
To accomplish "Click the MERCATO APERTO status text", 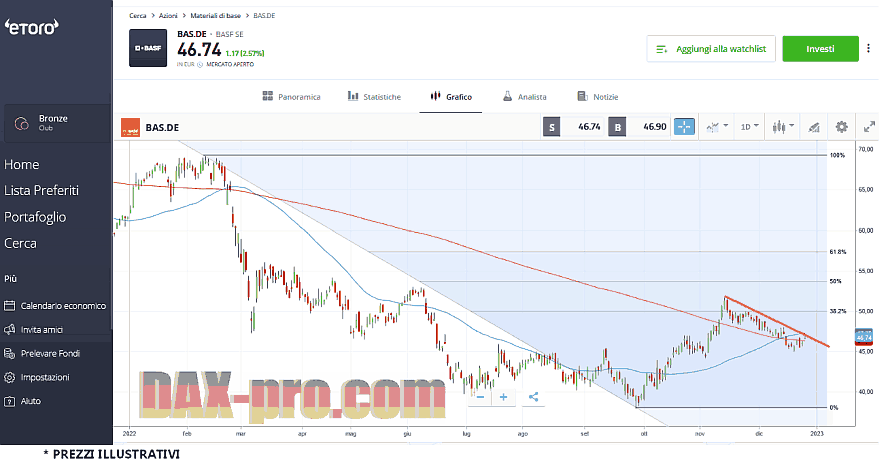I will point(230,64).
